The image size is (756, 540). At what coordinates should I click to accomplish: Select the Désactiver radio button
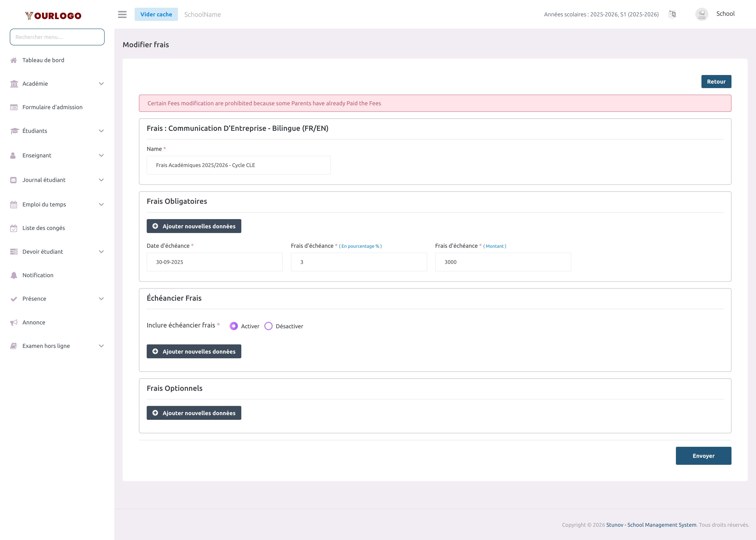[268, 326]
